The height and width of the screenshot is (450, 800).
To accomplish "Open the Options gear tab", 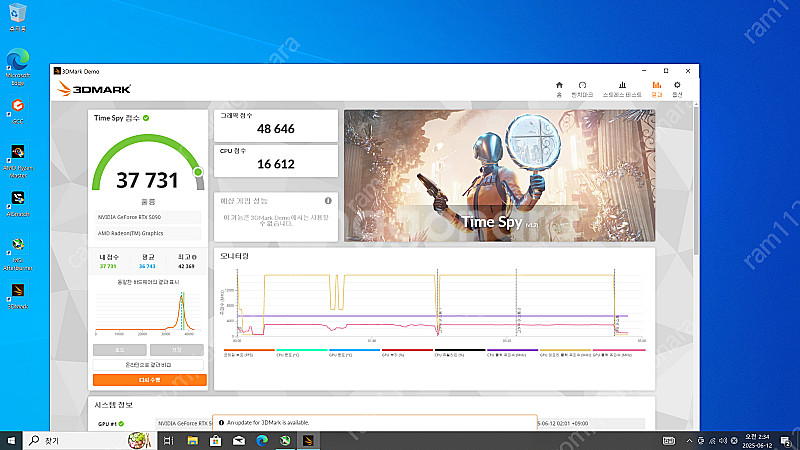I will (x=677, y=89).
